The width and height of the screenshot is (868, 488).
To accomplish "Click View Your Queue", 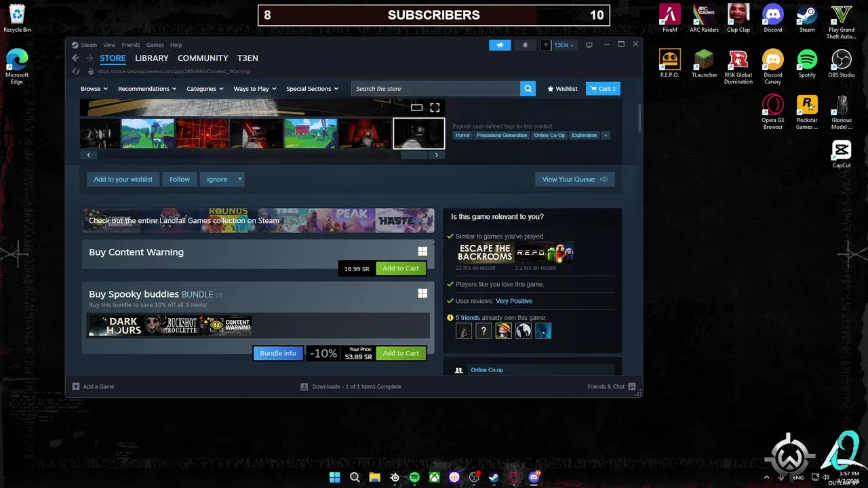I will (574, 180).
